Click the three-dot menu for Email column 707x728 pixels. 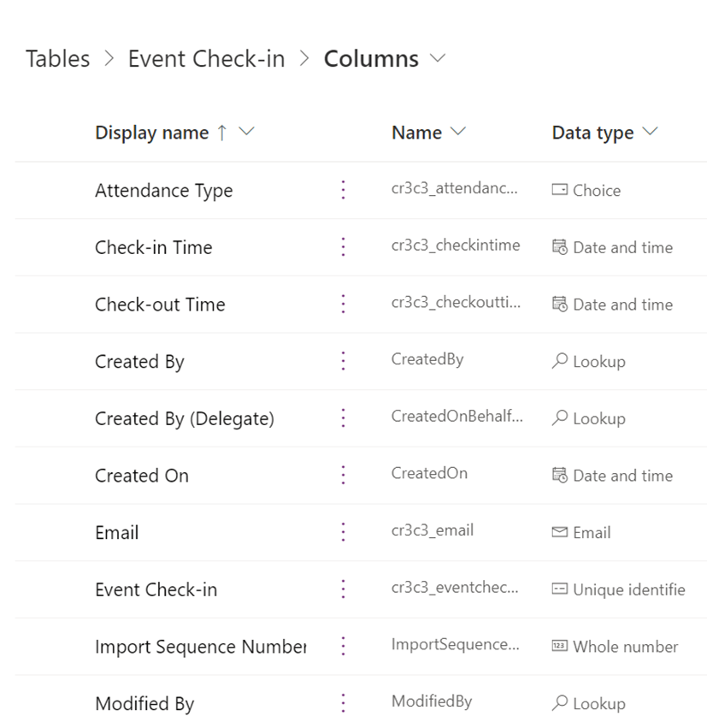343,532
